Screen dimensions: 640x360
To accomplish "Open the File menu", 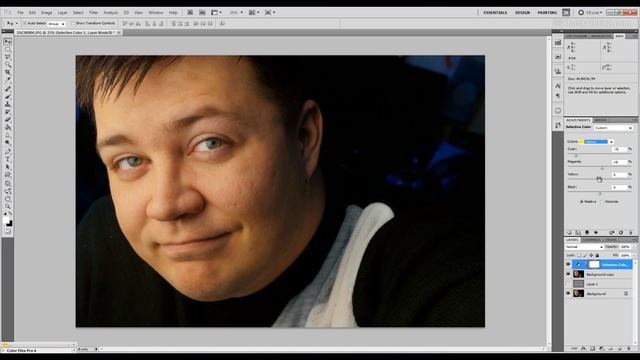I will tap(20, 13).
